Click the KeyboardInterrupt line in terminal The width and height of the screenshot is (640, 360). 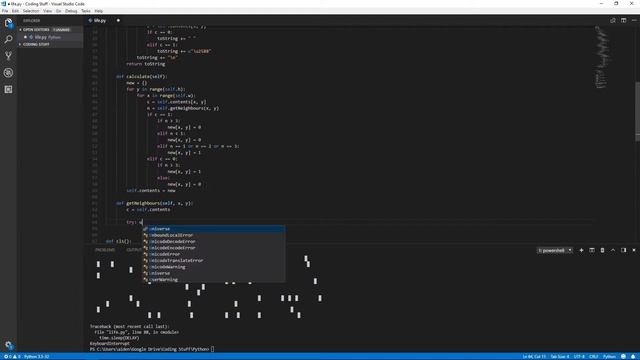(x=109, y=344)
